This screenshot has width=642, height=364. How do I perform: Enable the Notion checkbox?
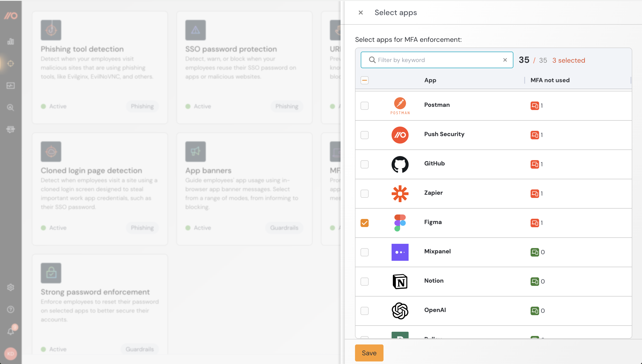(365, 282)
